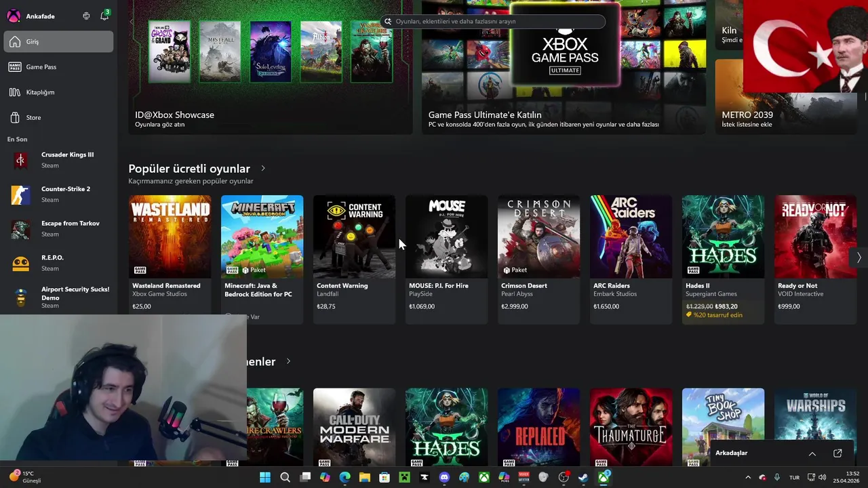Viewport: 868px width, 488px height.
Task: Click the active Xbox app taskbar icon
Action: 604,477
